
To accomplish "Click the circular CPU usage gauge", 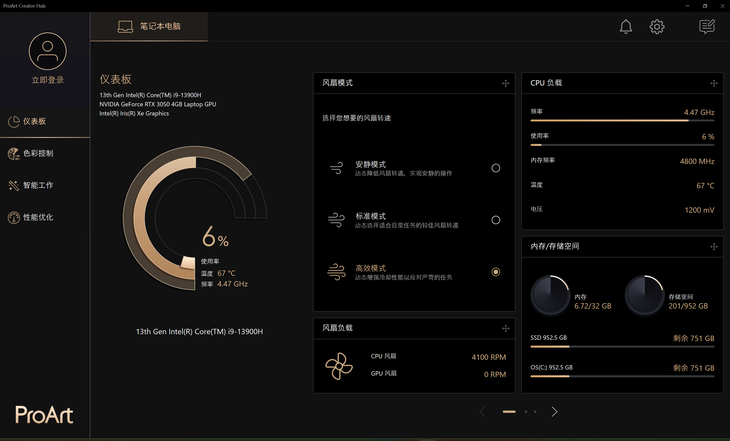I will pyautogui.click(x=195, y=218).
